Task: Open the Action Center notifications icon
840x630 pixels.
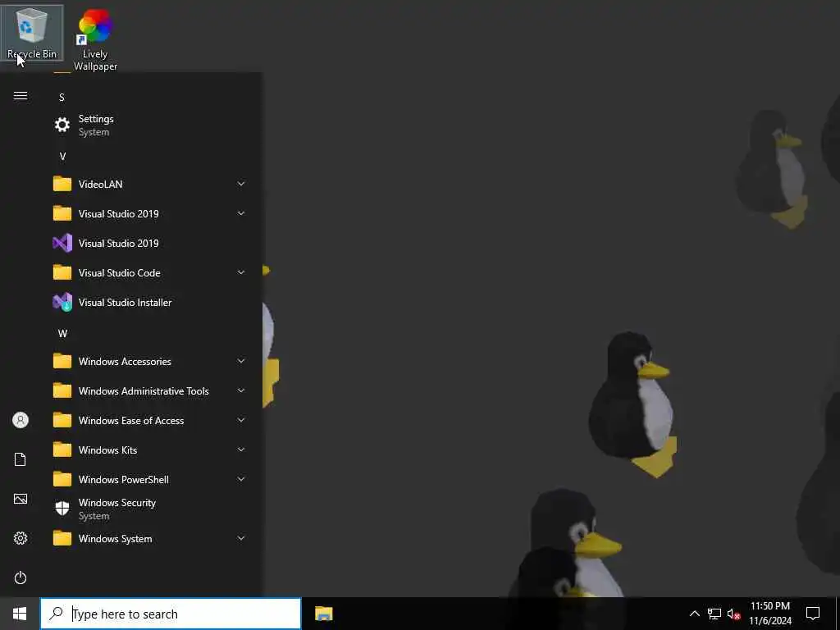Action: click(813, 614)
